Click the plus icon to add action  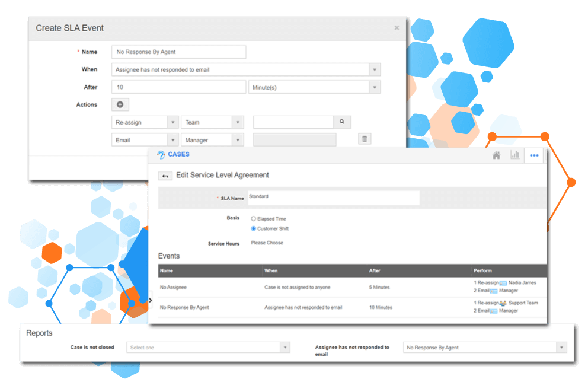click(x=120, y=104)
